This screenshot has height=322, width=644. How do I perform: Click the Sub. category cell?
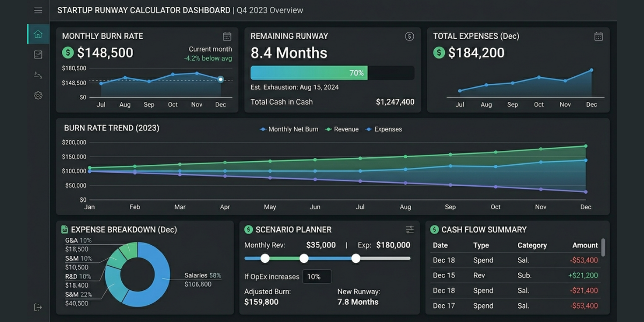tap(524, 275)
